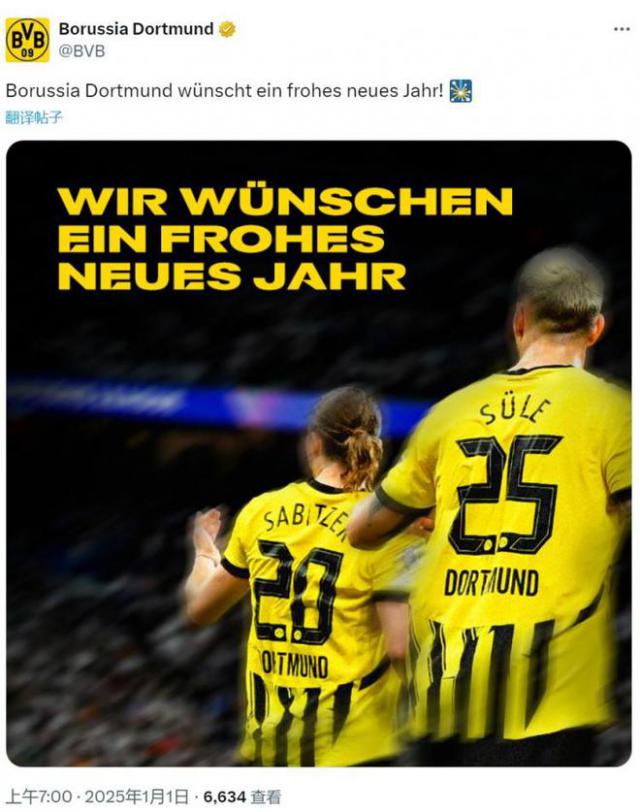Select the German New Year tweet text
The height and width of the screenshot is (812, 640).
(224, 91)
